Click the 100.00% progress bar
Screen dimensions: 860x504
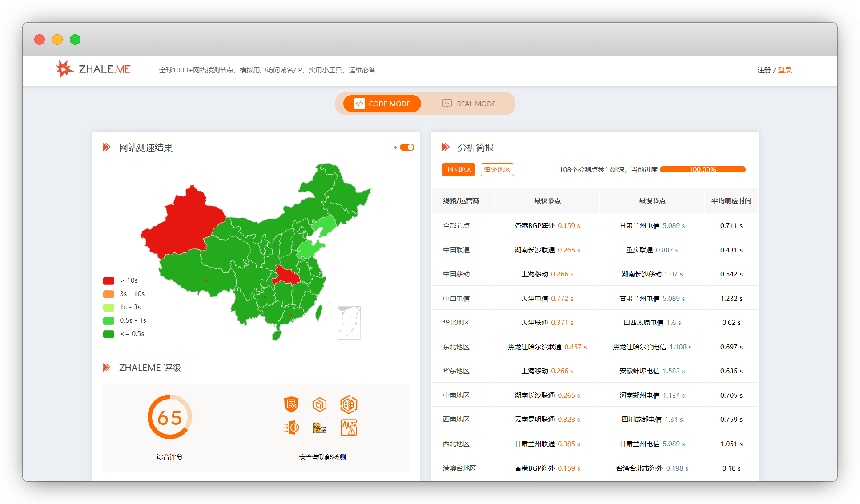[x=703, y=169]
